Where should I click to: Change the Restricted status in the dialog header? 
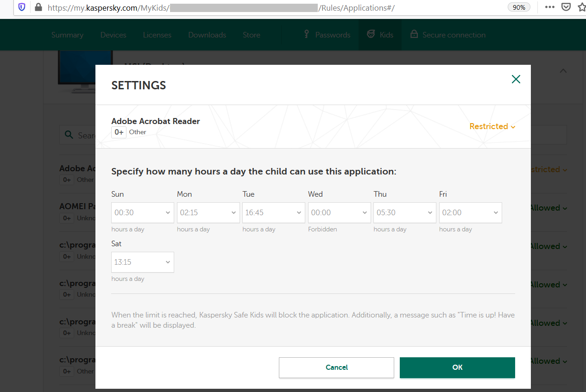pyautogui.click(x=492, y=126)
